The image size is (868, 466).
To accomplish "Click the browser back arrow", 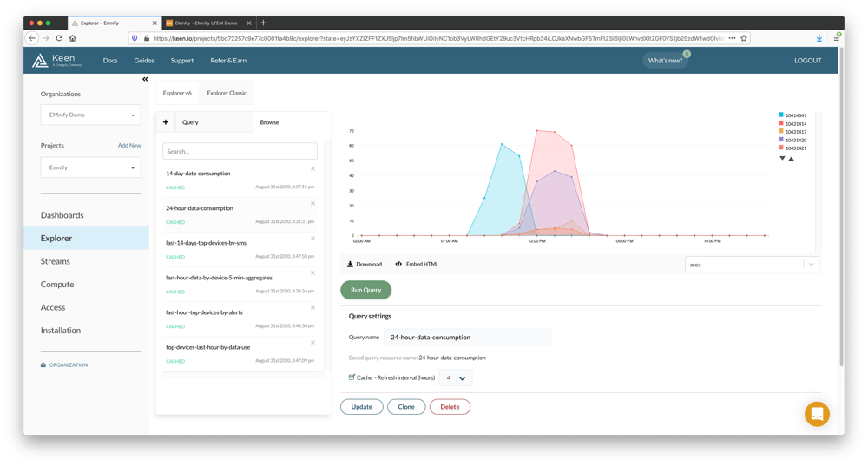I will (32, 38).
